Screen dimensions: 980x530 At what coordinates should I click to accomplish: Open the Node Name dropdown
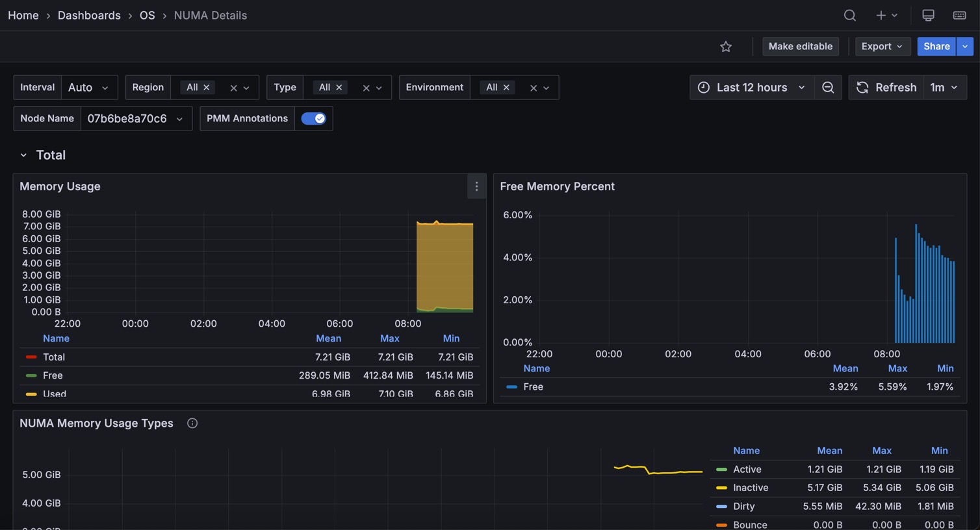pyautogui.click(x=135, y=118)
